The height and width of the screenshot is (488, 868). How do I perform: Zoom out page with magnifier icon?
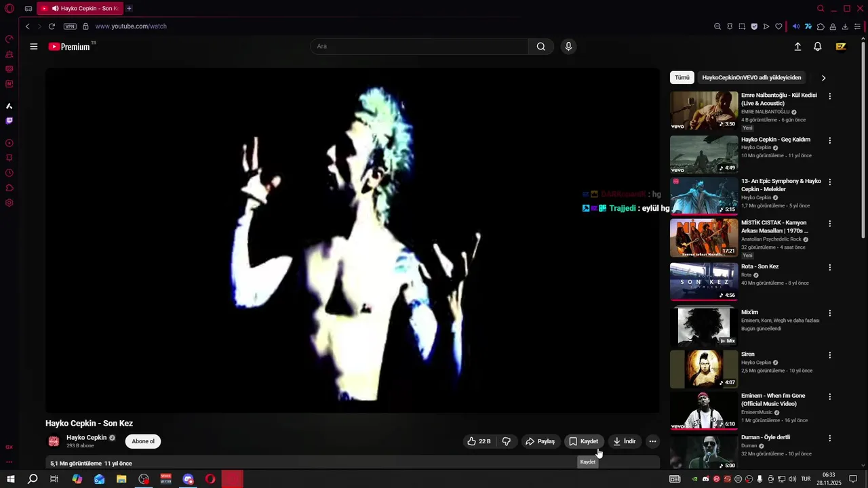[717, 26]
